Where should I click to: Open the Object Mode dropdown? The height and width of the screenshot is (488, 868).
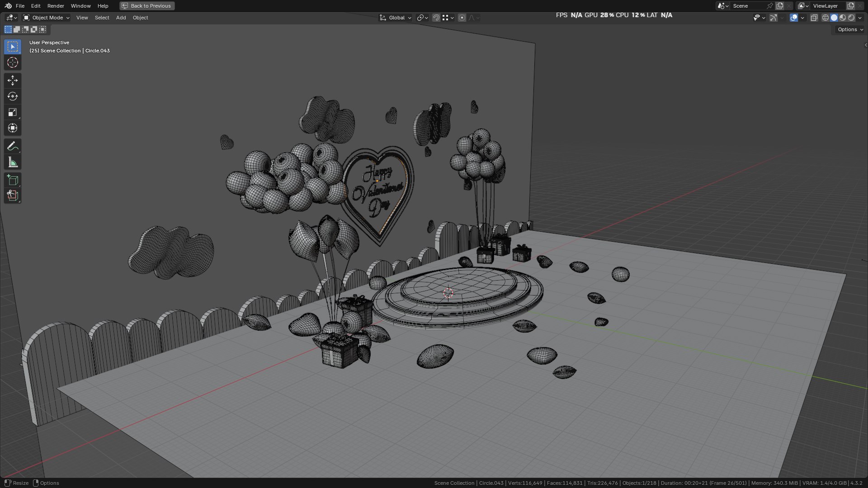(46, 18)
